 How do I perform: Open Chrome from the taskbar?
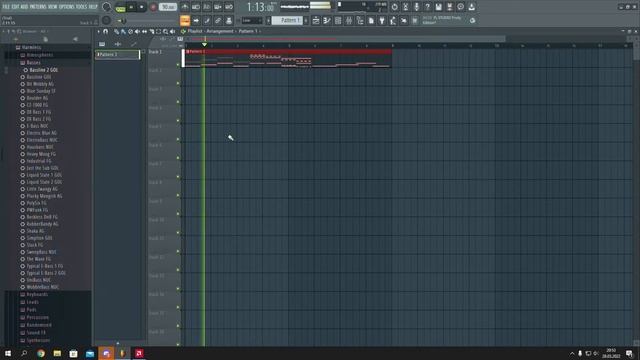[x=41, y=353]
